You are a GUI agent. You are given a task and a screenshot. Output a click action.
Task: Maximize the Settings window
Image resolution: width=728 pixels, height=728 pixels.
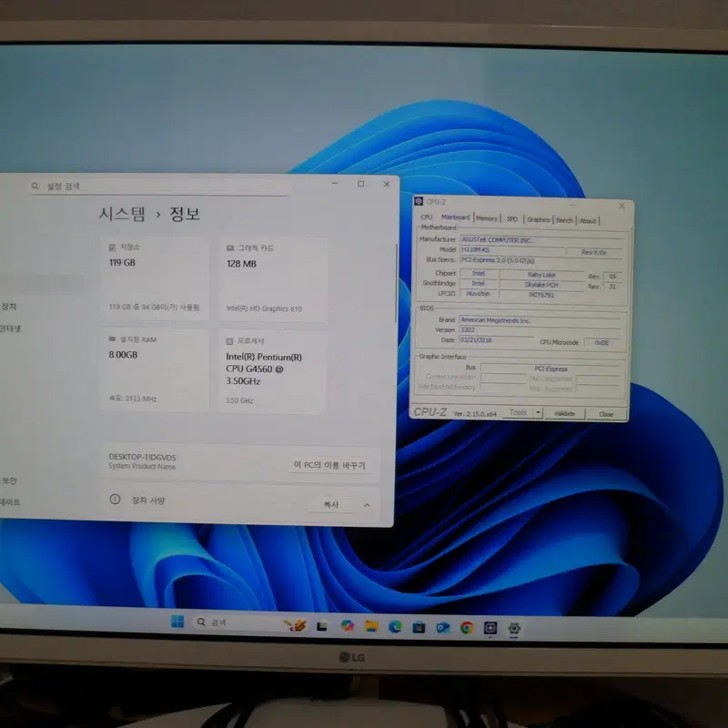click(x=360, y=184)
